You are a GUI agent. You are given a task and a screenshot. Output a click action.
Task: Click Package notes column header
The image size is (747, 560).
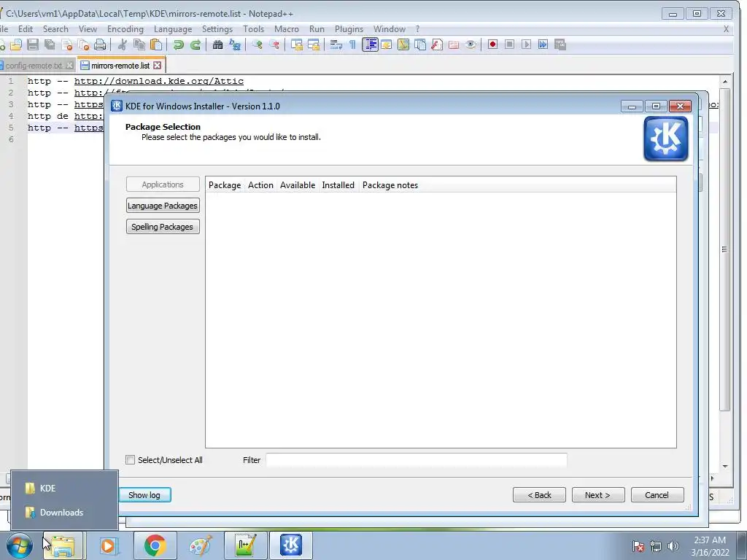coord(390,185)
